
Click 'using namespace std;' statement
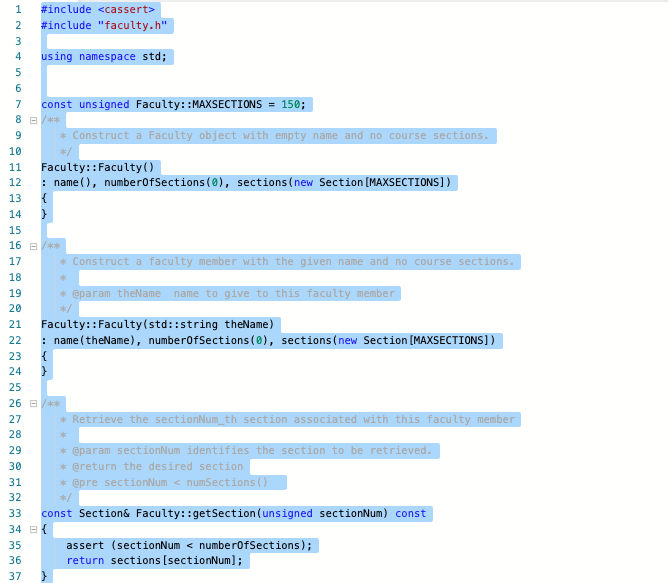pos(104,57)
